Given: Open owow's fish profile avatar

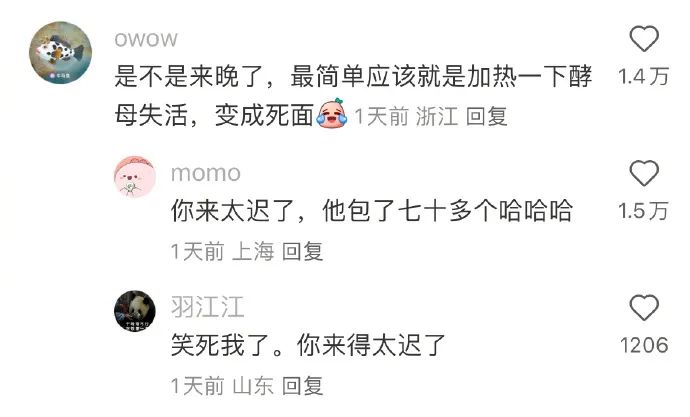Looking at the screenshot, I should click(60, 52).
